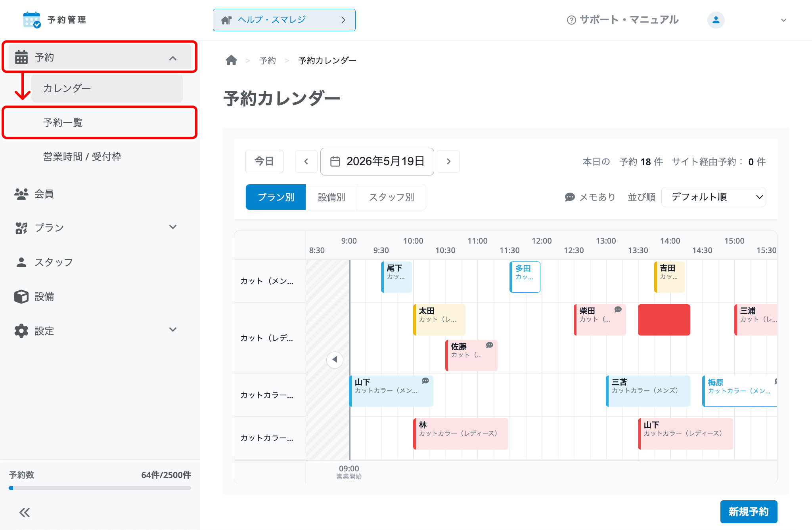The image size is (812, 530).
Task: Click the memo bubble on 山下 カットカラー（メン booking
Action: click(x=425, y=381)
